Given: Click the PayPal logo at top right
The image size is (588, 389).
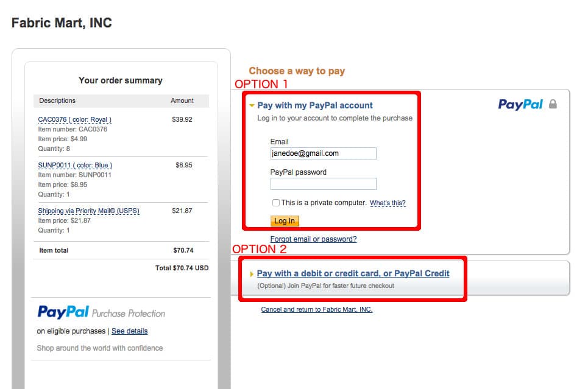Looking at the screenshot, I should 520,104.
